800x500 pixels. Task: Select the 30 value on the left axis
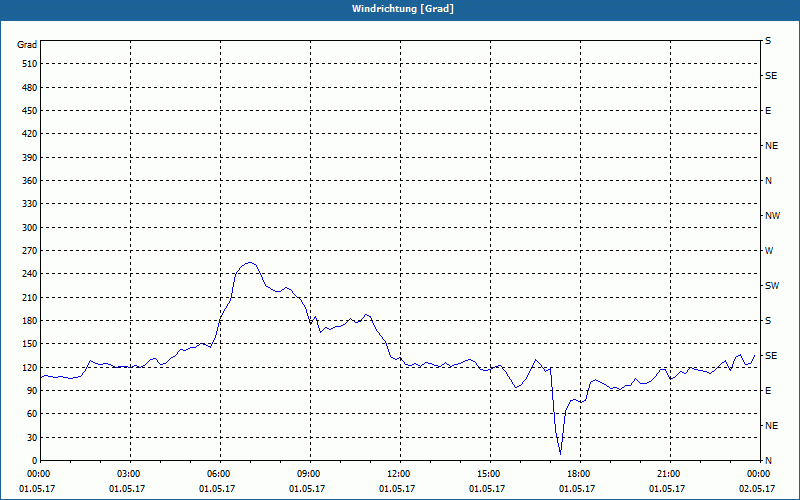32,437
